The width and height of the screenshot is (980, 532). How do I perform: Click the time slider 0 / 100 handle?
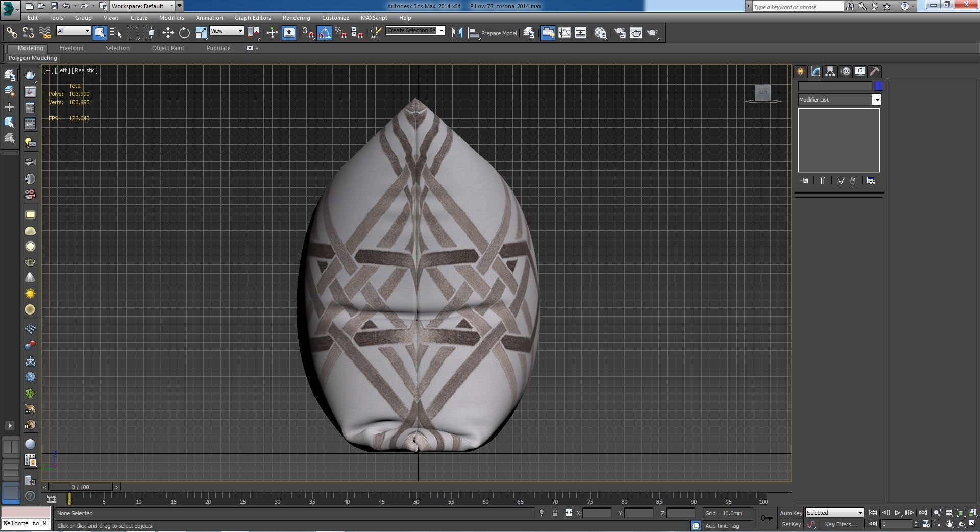pos(80,487)
